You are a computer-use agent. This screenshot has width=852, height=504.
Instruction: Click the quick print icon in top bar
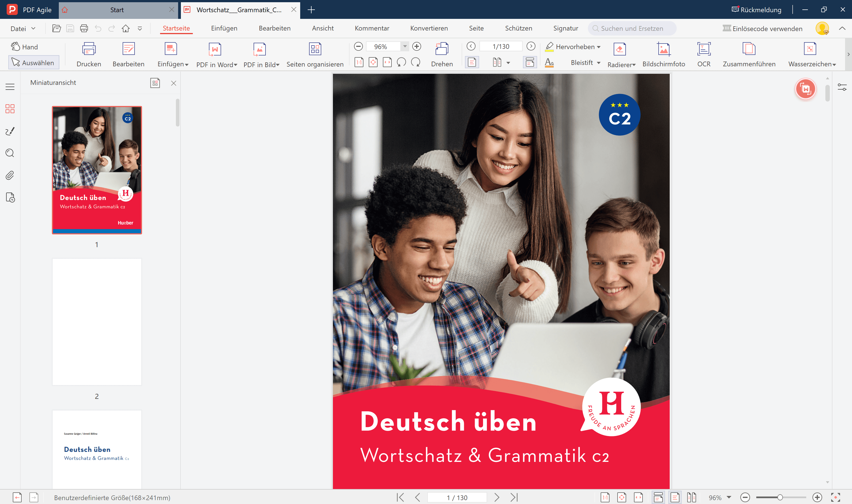coord(84,28)
